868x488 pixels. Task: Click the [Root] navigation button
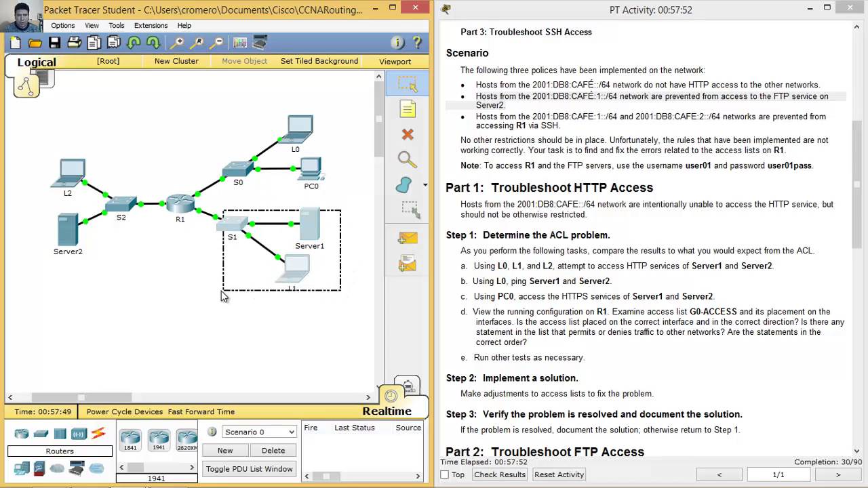pyautogui.click(x=108, y=61)
